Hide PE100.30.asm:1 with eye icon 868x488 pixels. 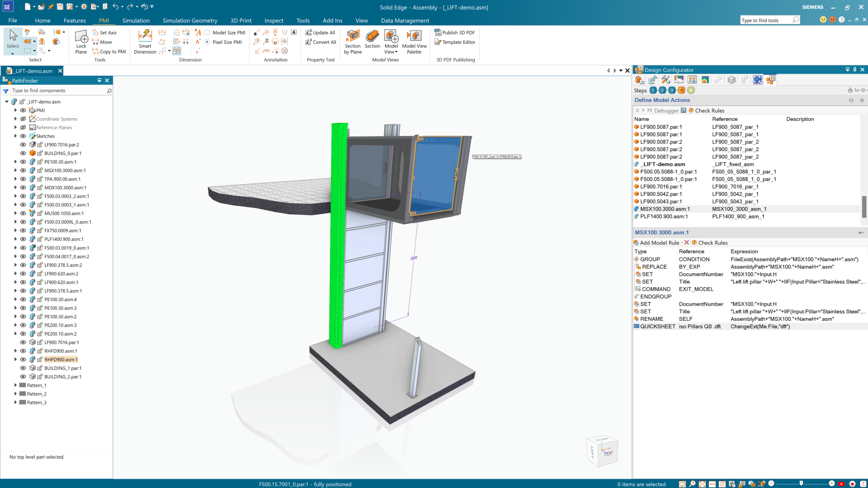[23, 162]
